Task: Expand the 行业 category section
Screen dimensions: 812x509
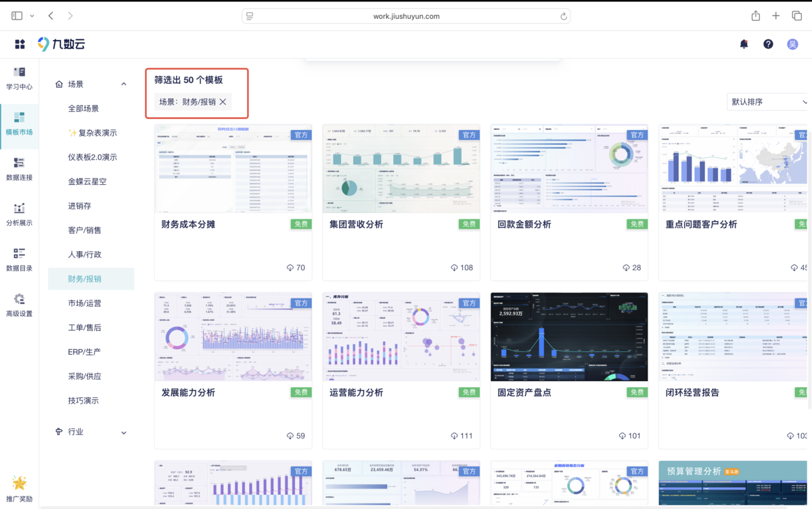Action: [123, 433]
